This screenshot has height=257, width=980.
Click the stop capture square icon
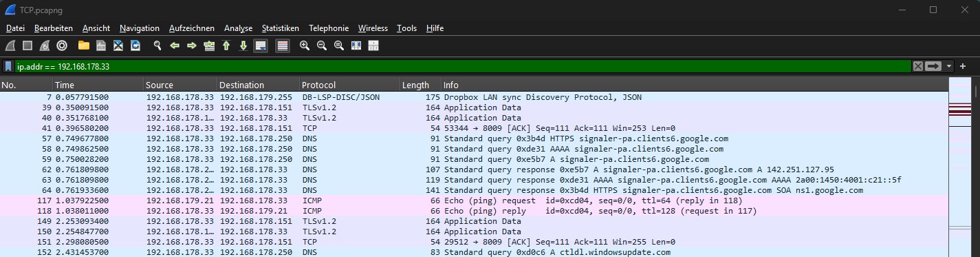[28, 45]
